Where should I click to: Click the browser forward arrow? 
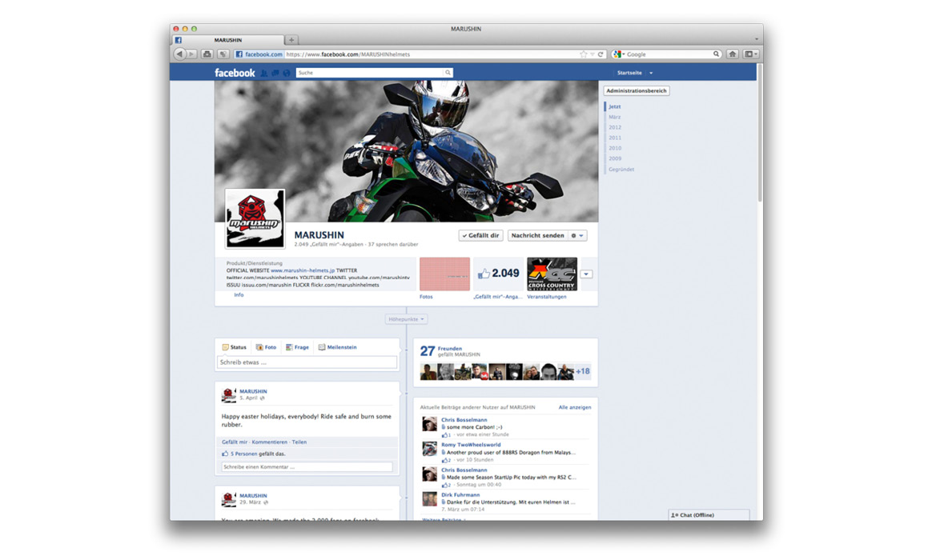click(x=191, y=54)
